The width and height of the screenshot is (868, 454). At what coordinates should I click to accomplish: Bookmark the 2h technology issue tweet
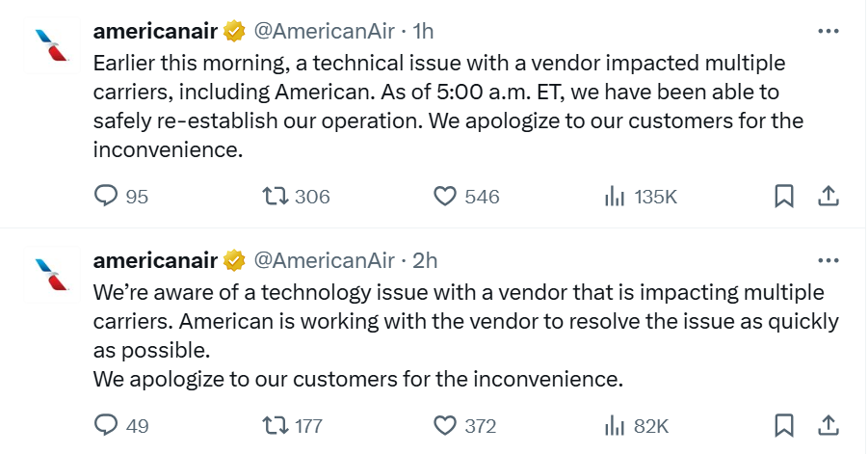click(784, 425)
